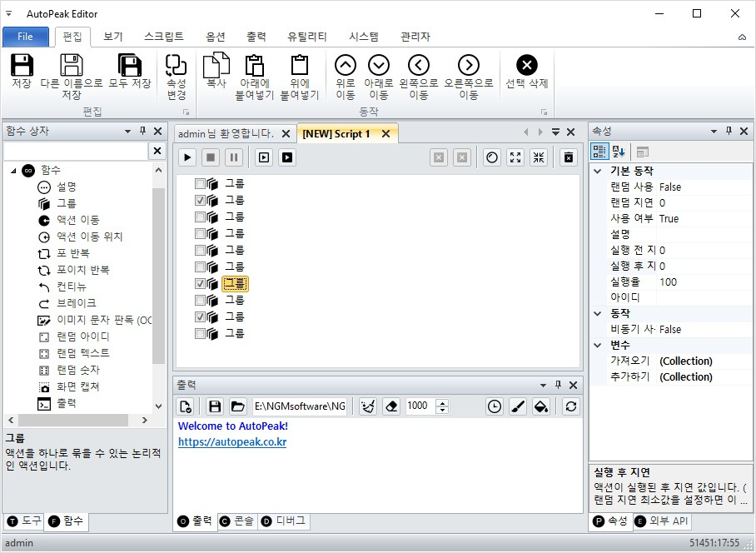
Task: Click the refresh icon in 출력 toolbar
Action: [x=571, y=406]
